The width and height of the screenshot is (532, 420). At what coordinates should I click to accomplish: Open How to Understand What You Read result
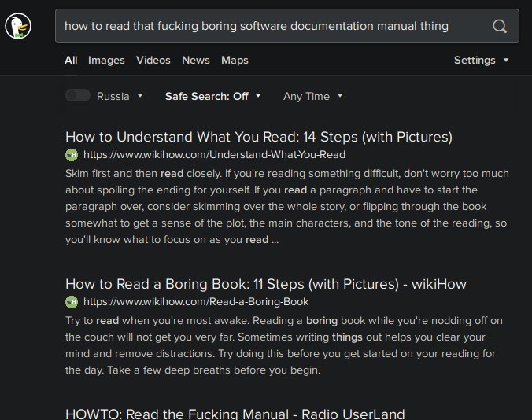pyautogui.click(x=259, y=137)
